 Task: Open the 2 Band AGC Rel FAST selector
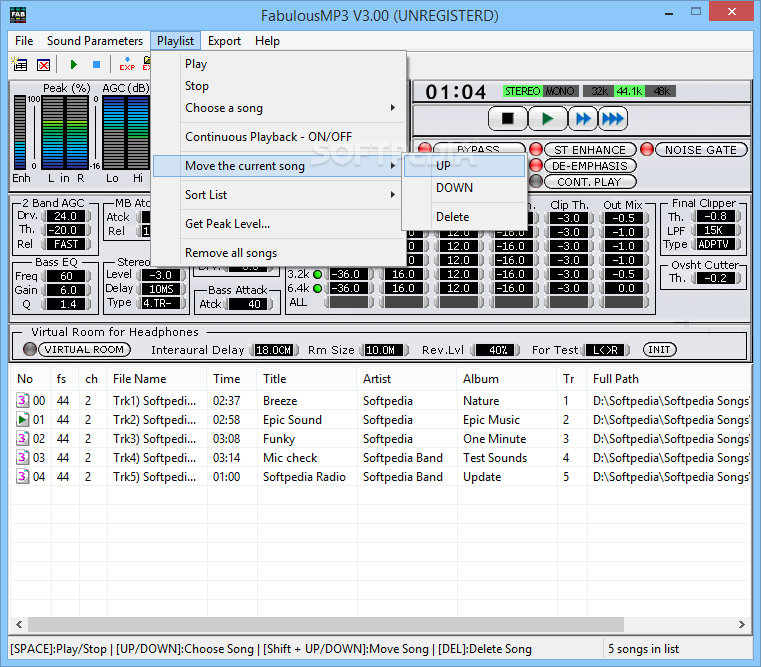click(x=66, y=244)
